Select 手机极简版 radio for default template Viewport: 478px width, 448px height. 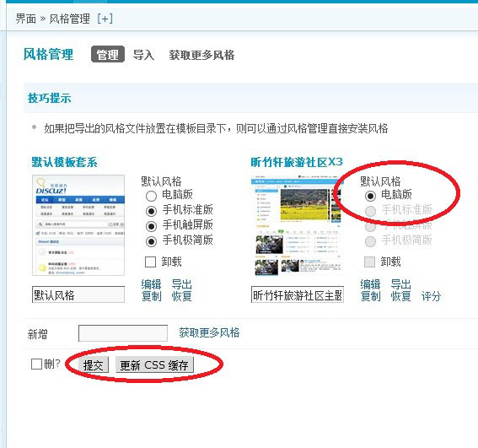coord(151,241)
